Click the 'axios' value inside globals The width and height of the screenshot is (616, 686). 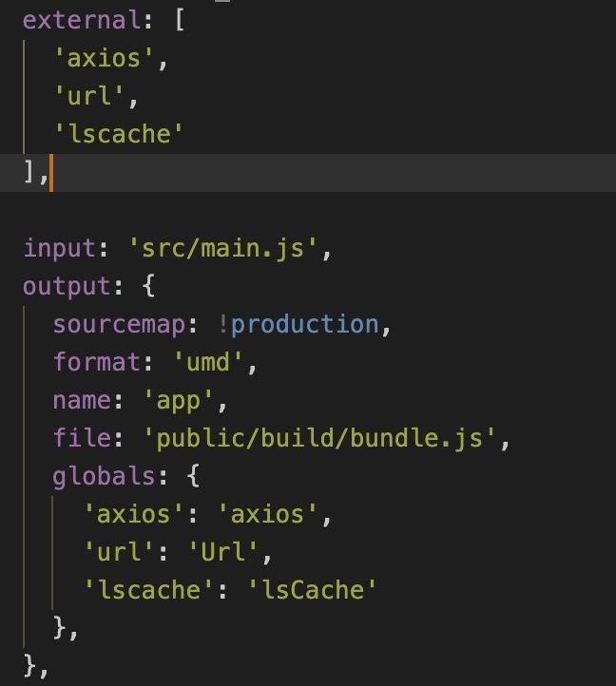tap(267, 514)
